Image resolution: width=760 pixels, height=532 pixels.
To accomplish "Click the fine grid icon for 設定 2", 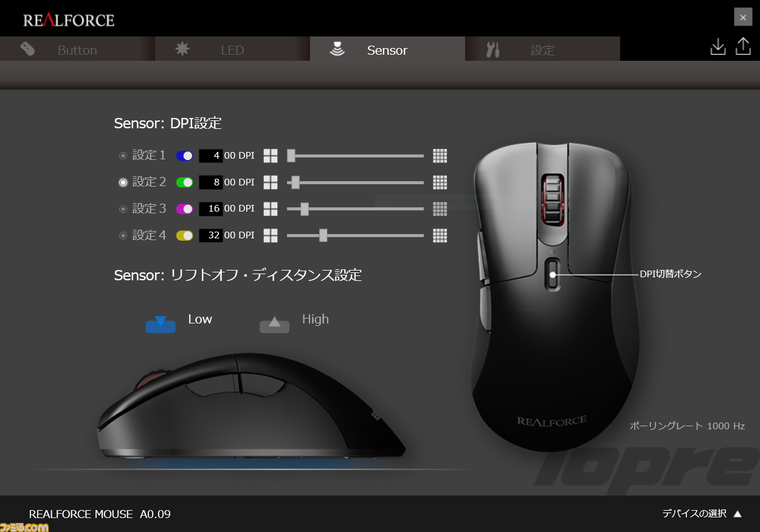I will coord(440,182).
